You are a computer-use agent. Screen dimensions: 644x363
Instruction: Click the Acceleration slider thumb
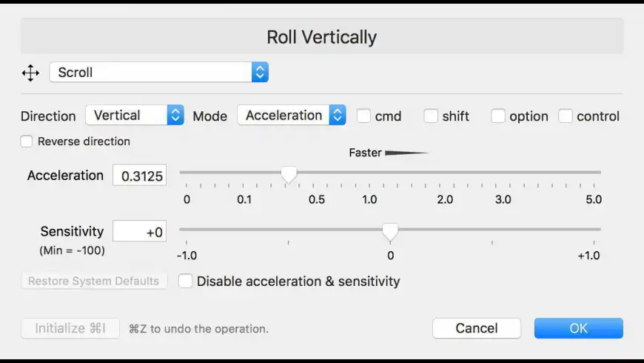pyautogui.click(x=289, y=175)
